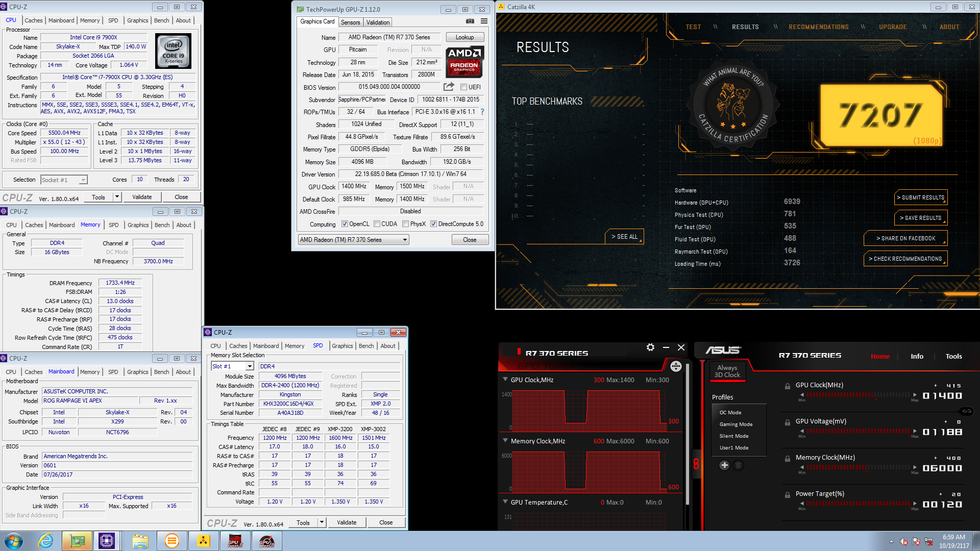The height and width of the screenshot is (551, 980).
Task: Click the GPU Tweak monitor vertical scrollbar
Action: 688,434
